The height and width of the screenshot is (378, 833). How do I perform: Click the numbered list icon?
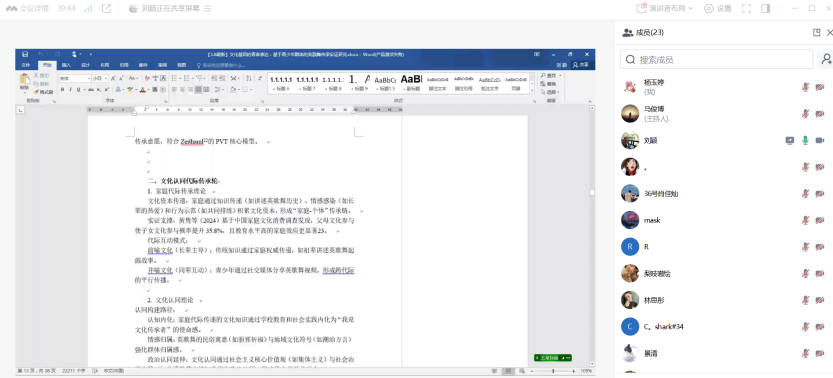click(x=186, y=78)
